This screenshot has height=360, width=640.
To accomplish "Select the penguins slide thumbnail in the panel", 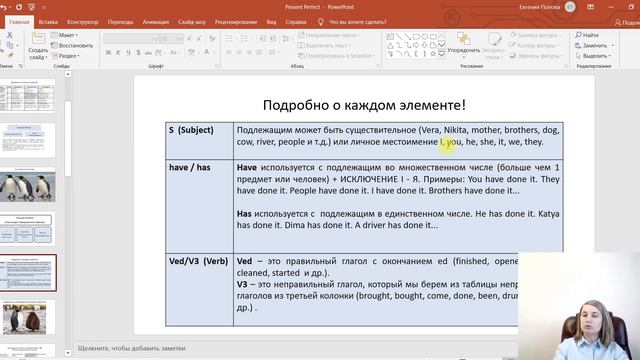I will click(27, 186).
